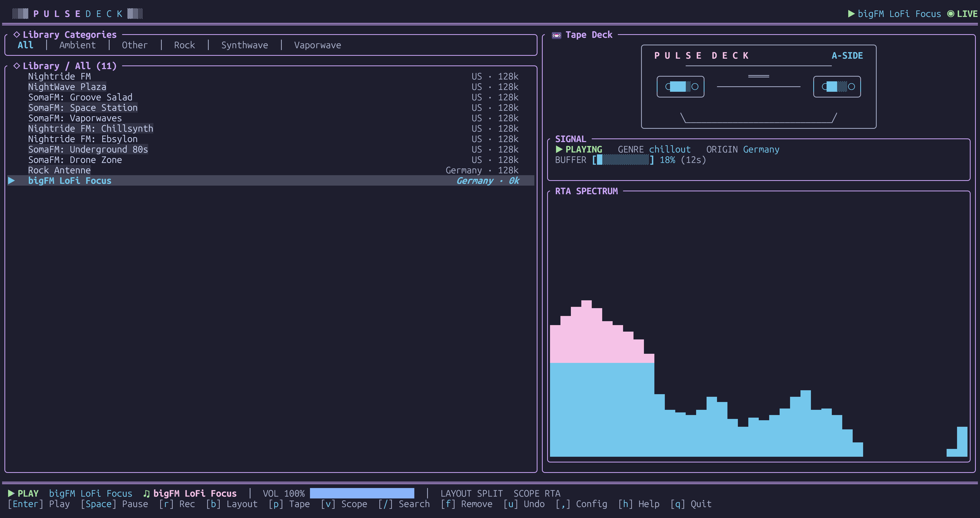Click the [/] Search shortcut
The height and width of the screenshot is (518, 980).
coord(404,504)
